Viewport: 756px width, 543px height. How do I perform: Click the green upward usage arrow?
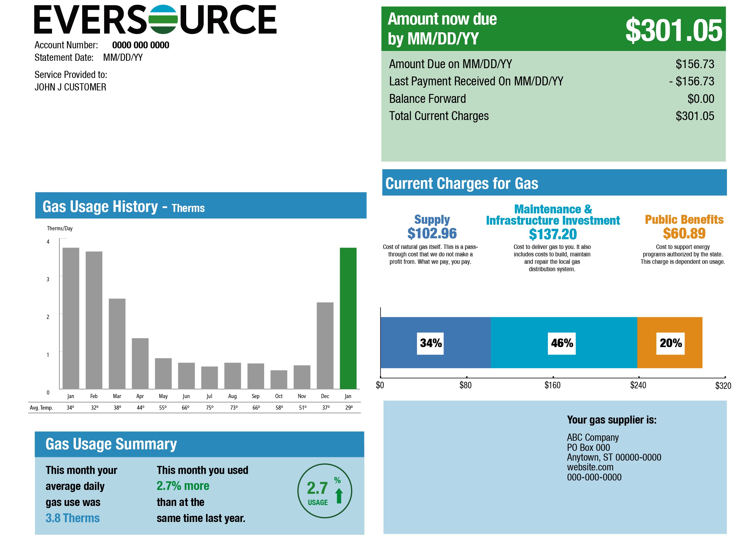pyautogui.click(x=339, y=496)
